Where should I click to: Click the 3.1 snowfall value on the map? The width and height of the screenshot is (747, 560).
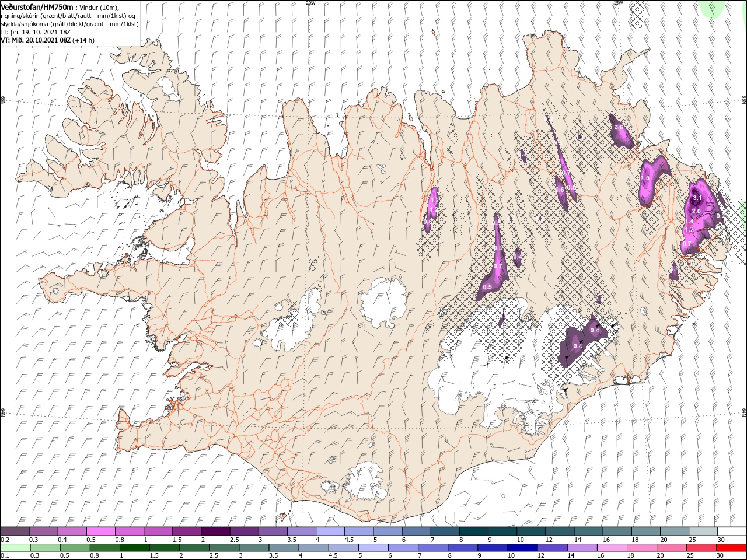[x=696, y=198]
